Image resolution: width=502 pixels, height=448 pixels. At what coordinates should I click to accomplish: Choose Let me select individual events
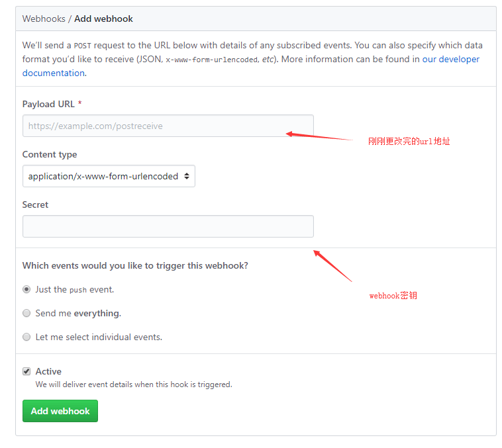pyautogui.click(x=26, y=337)
